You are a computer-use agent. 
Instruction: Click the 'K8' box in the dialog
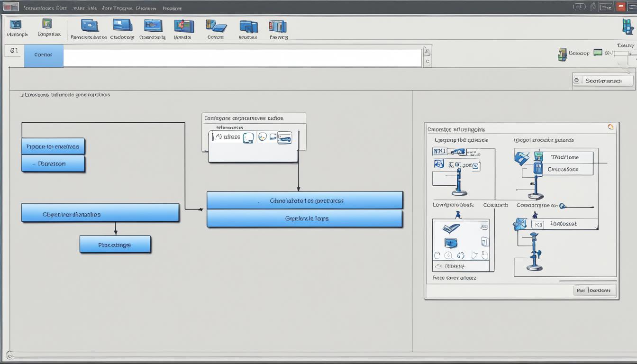point(537,225)
